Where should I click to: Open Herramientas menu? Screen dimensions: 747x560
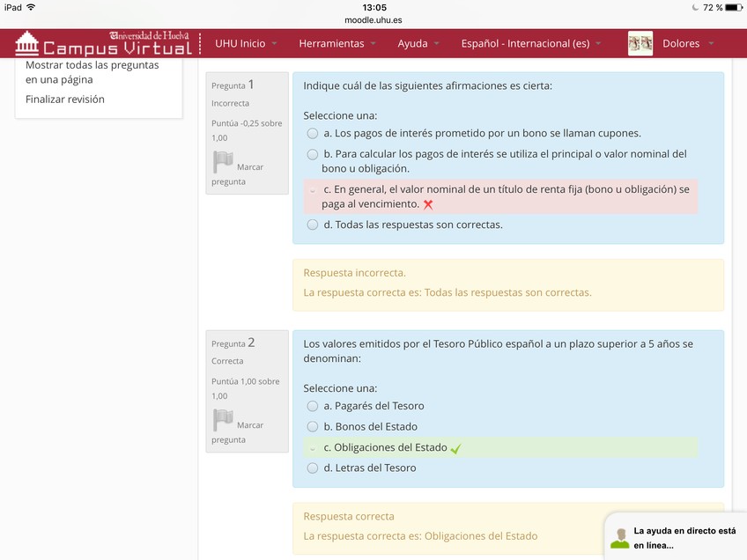click(331, 43)
